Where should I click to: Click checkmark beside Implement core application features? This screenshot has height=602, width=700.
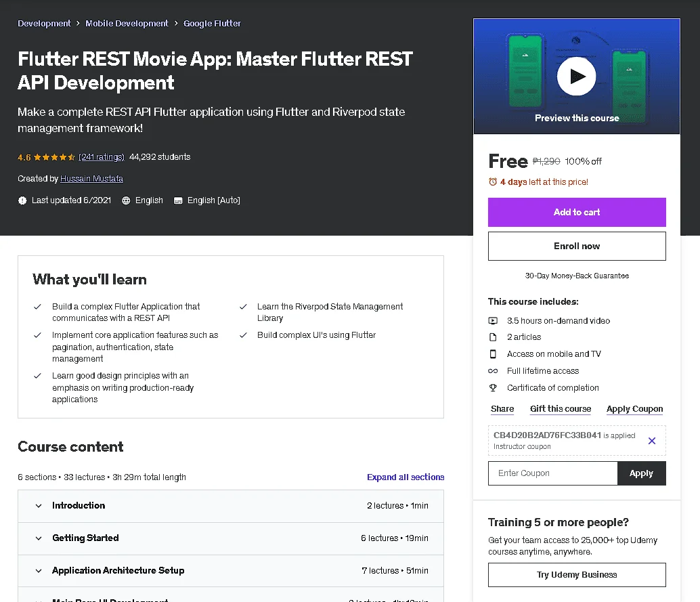[37, 335]
